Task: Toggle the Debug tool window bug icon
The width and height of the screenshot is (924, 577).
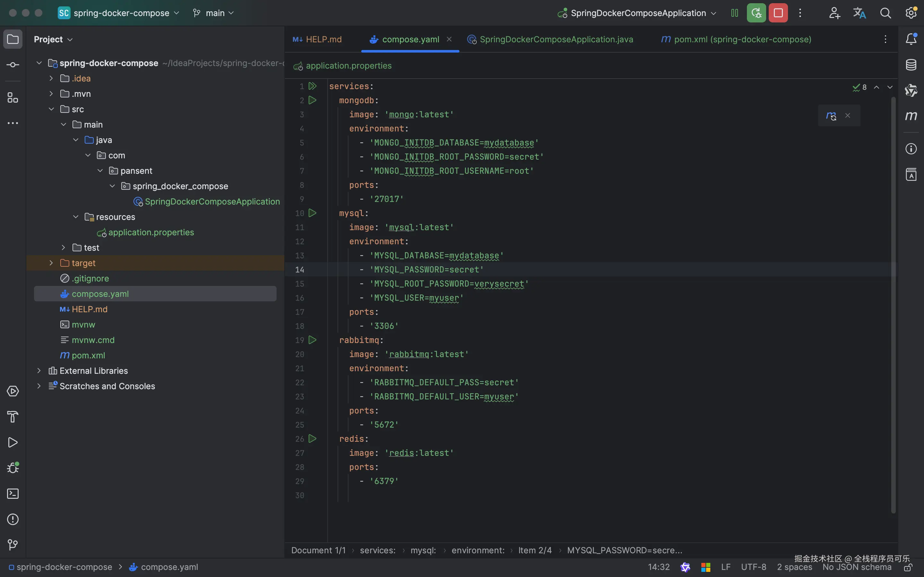Action: [13, 468]
